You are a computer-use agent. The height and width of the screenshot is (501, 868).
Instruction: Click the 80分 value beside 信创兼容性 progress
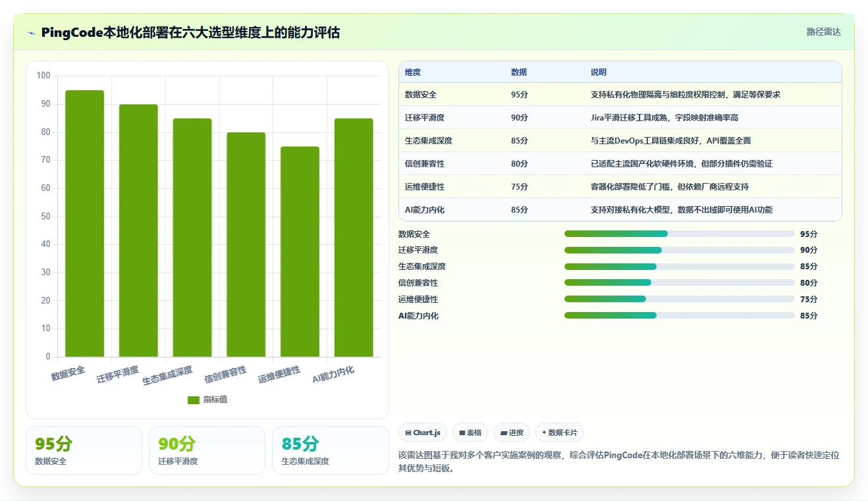[x=809, y=282]
